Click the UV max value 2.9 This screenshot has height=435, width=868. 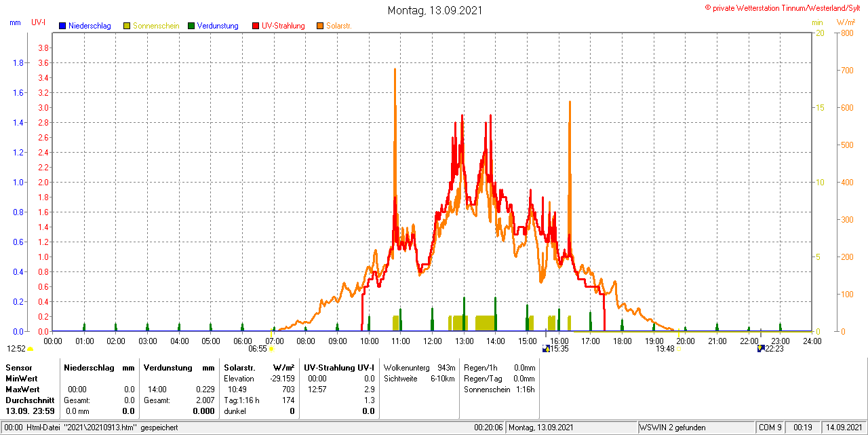coord(369,390)
